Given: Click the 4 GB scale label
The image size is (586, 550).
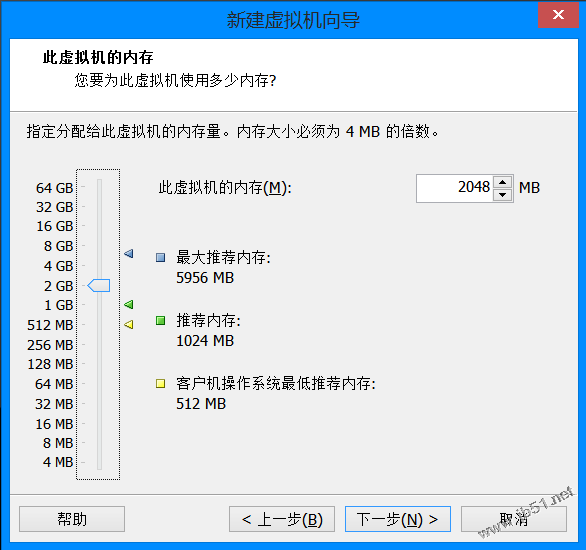Looking at the screenshot, I should (x=59, y=266).
